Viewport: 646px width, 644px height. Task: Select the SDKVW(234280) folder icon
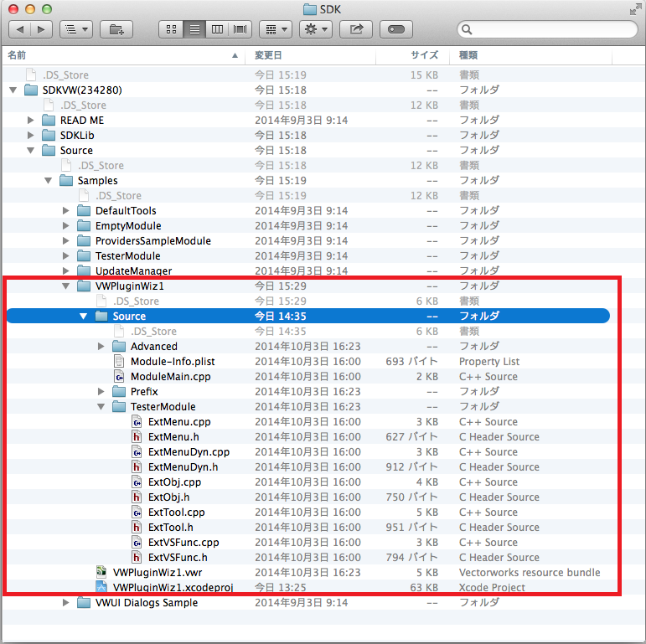pyautogui.click(x=31, y=90)
